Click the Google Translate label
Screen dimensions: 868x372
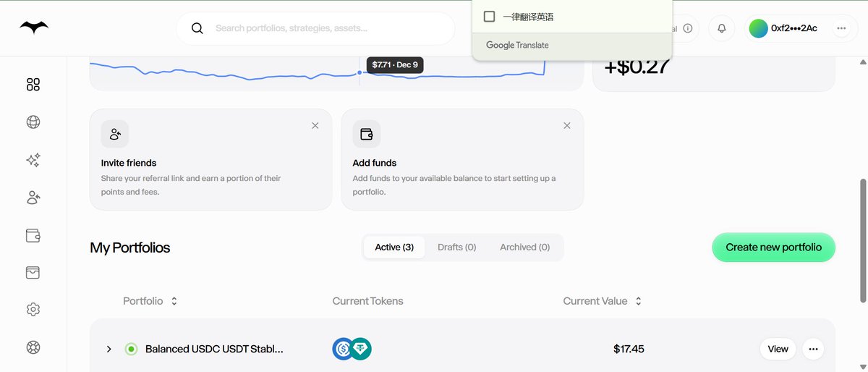[x=517, y=45]
